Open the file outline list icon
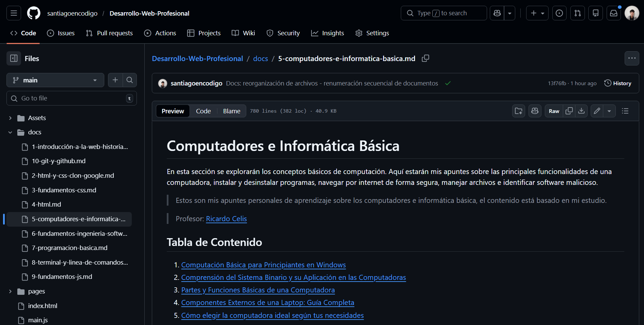Image resolution: width=644 pixels, height=325 pixels. click(625, 111)
